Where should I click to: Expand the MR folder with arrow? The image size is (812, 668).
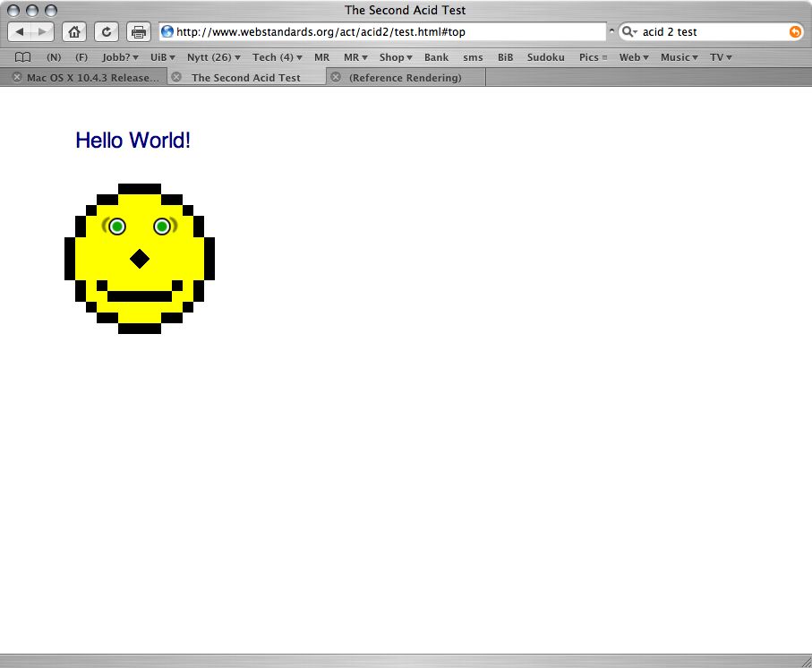pyautogui.click(x=355, y=57)
